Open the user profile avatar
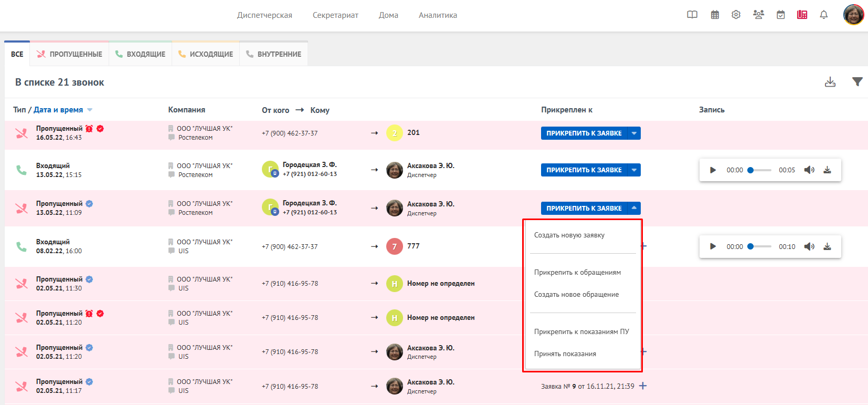 (853, 15)
